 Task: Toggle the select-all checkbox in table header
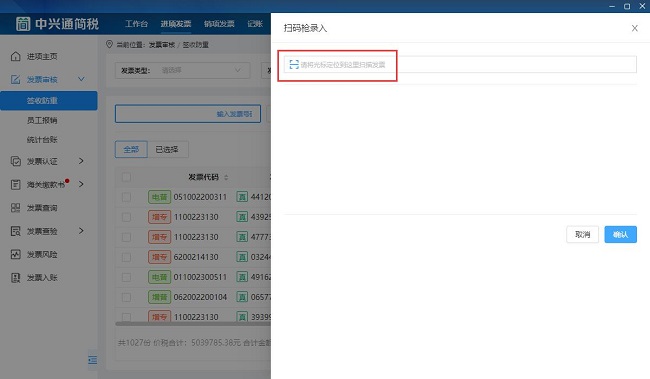click(126, 177)
